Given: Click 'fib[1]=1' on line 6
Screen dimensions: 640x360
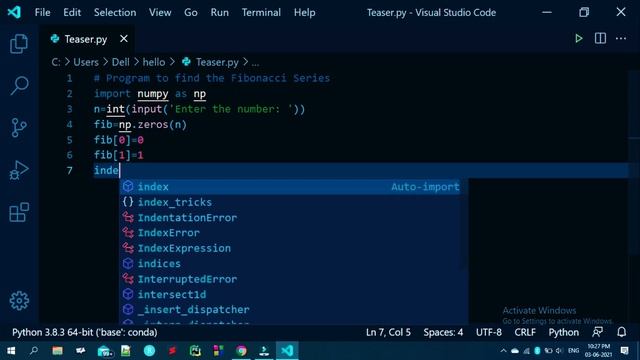Looking at the screenshot, I should pyautogui.click(x=119, y=155).
